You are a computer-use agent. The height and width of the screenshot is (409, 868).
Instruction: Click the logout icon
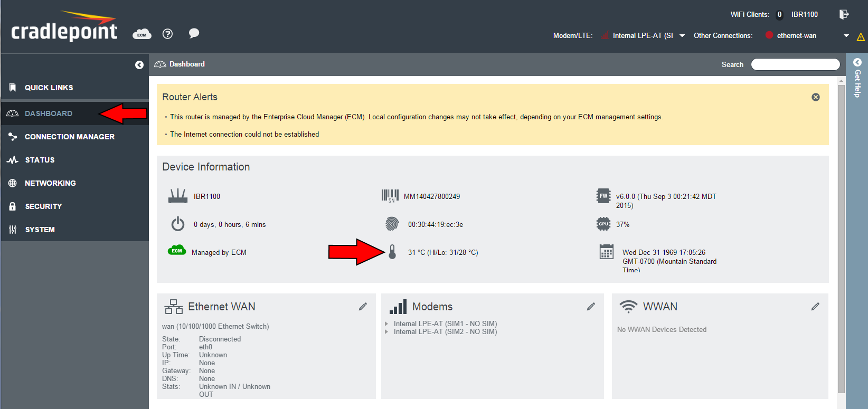(844, 14)
